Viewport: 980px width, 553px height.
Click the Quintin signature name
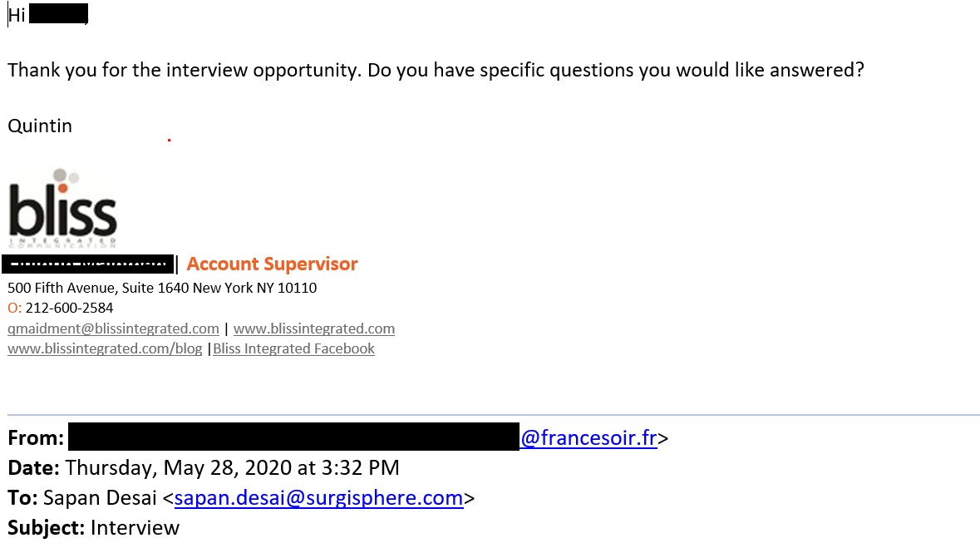coord(40,126)
